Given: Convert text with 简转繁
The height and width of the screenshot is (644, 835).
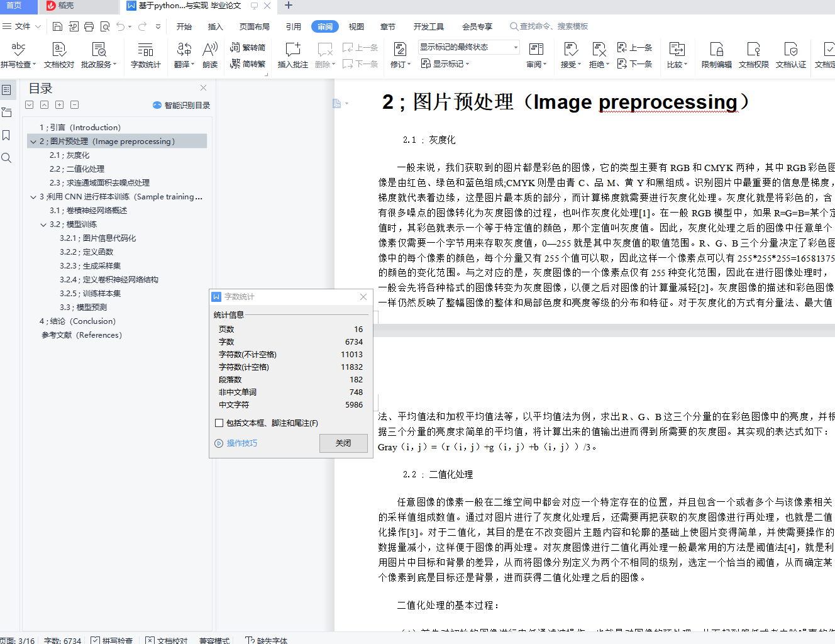Looking at the screenshot, I should (248, 64).
